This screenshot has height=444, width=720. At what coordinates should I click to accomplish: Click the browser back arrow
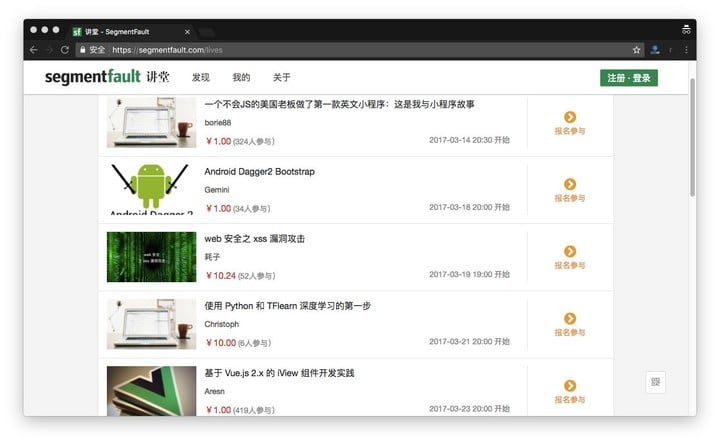34,50
